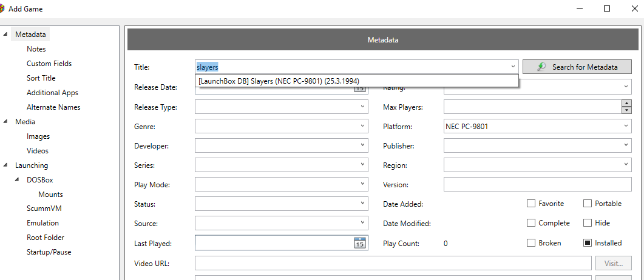Open Root Folder in the sidebar
The image size is (644, 280).
[x=45, y=238]
